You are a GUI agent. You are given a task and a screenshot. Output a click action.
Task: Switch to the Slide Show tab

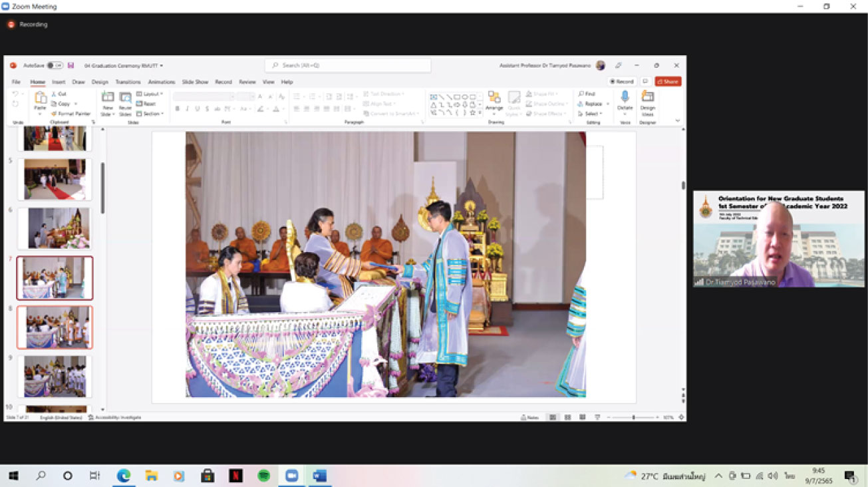pyautogui.click(x=196, y=82)
